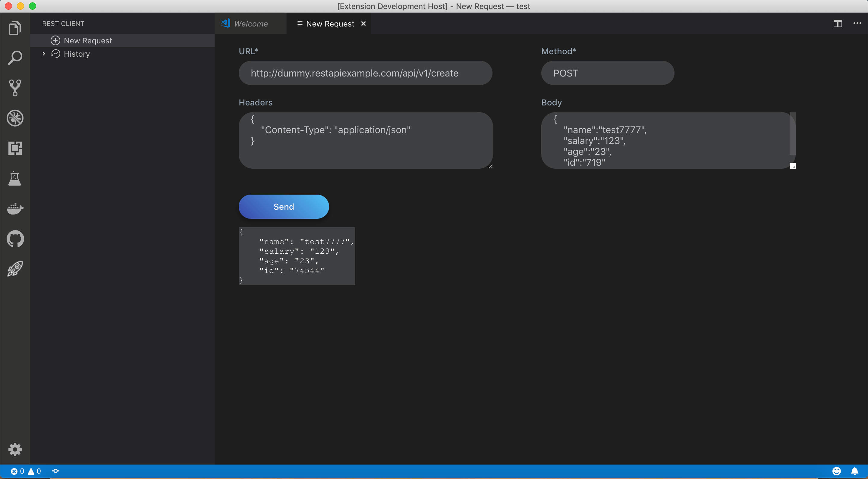Switch to the Welcome tab

click(250, 23)
